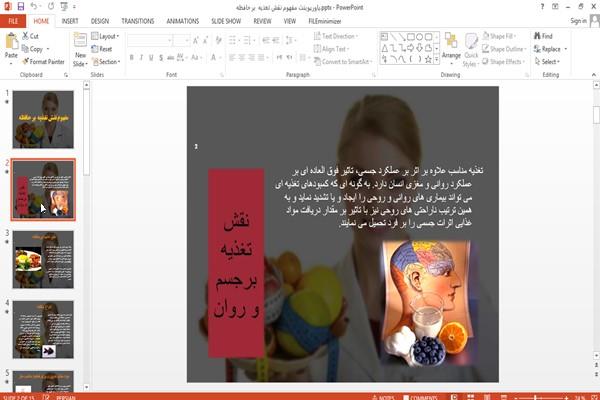Switch to the INSERT tab
The width and height of the screenshot is (600, 400).
click(x=70, y=21)
